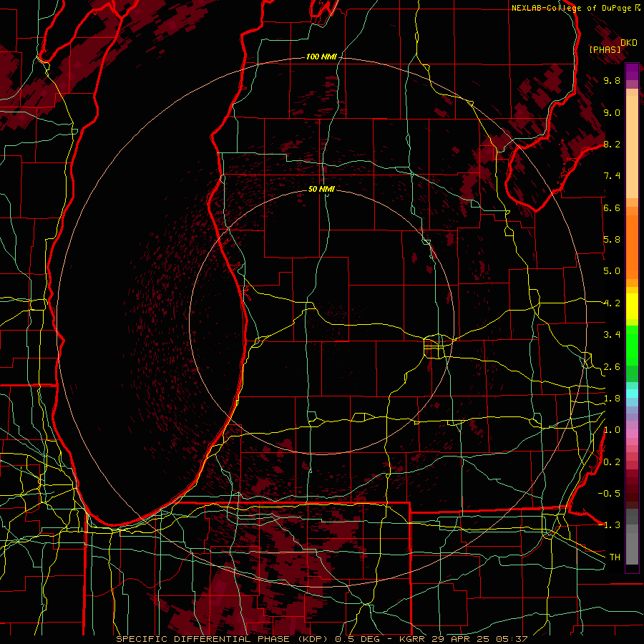Click the 3.4 scale value
The width and height of the screenshot is (644, 644).
(x=612, y=335)
